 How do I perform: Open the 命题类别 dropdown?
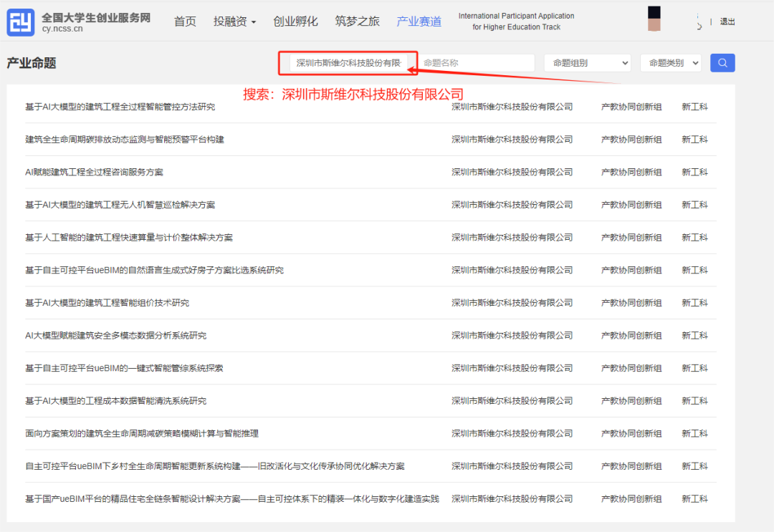click(670, 62)
